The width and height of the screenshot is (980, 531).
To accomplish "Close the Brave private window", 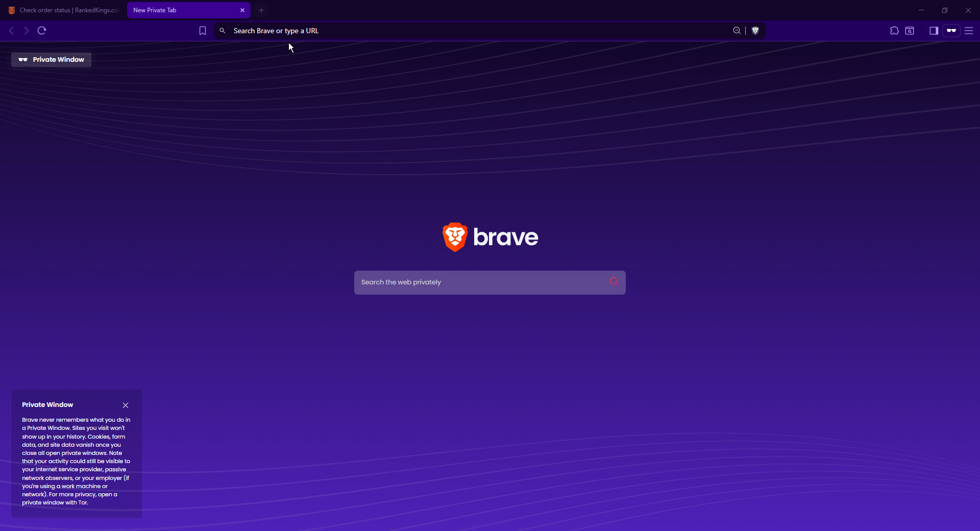I will click(x=968, y=10).
